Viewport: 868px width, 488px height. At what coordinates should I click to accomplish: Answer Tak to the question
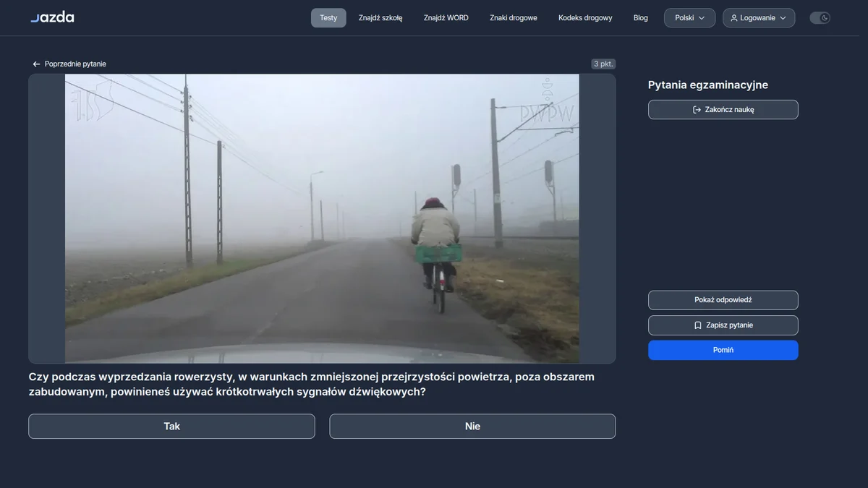(171, 427)
